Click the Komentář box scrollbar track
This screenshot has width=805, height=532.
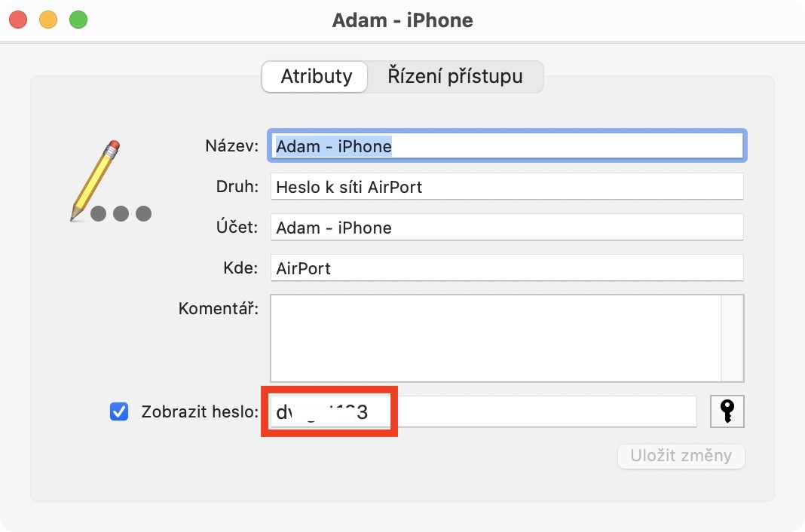click(x=733, y=338)
